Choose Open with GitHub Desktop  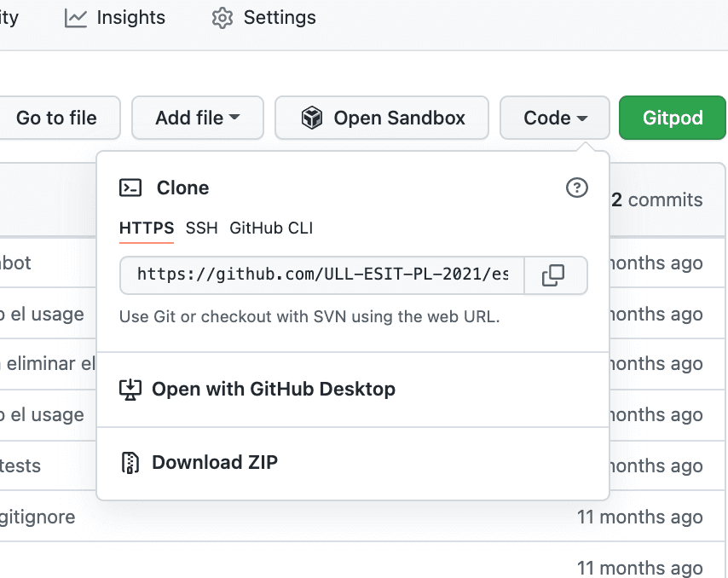point(273,390)
